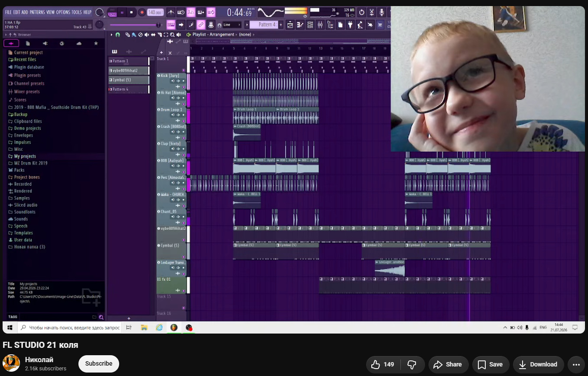Open the PATTERNS menu
The width and height of the screenshot is (588, 376).
[x=37, y=12]
